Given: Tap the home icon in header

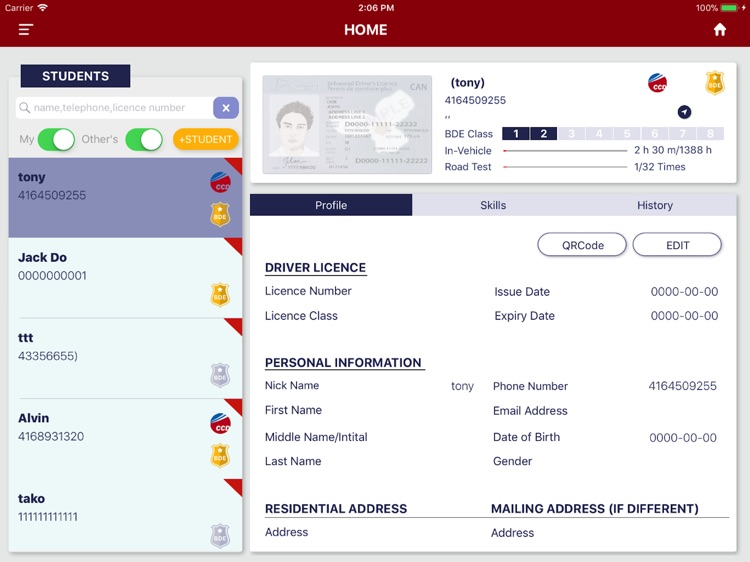Looking at the screenshot, I should click(719, 30).
